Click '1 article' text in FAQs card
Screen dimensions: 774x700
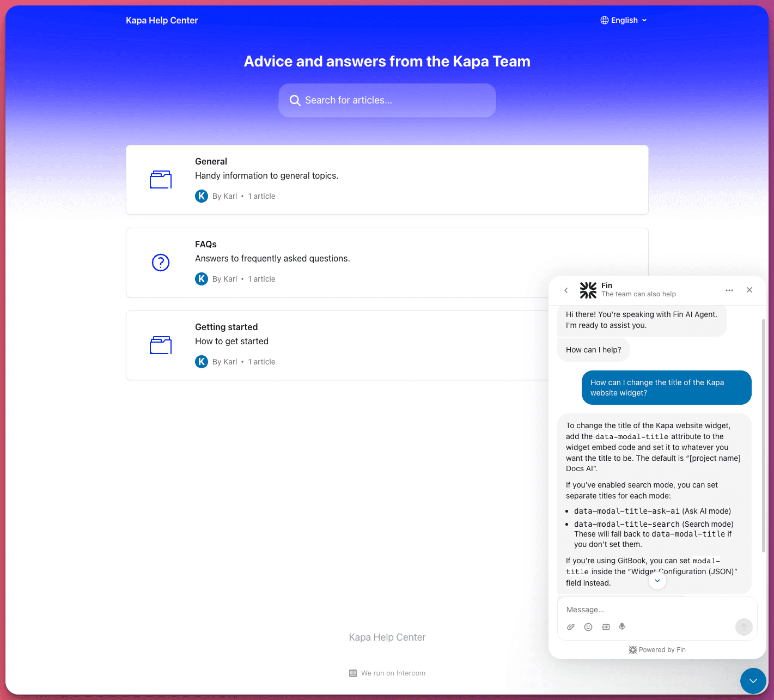tap(262, 279)
